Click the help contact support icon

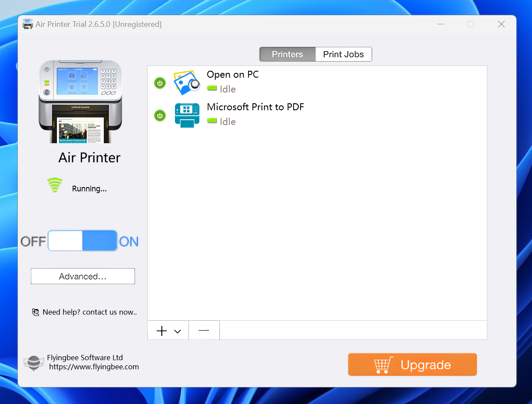tap(36, 312)
